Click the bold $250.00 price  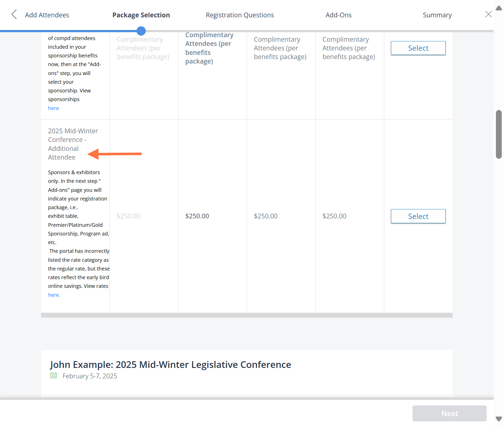click(x=197, y=216)
